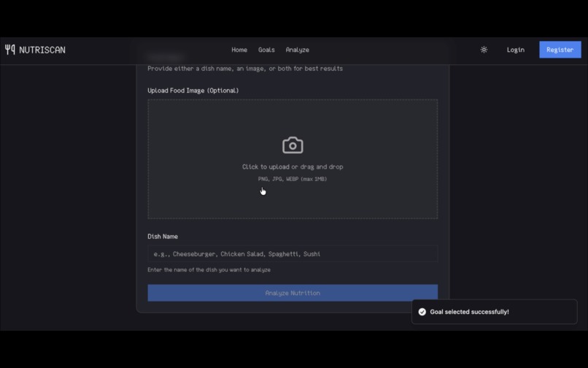The image size is (588, 368).
Task: Focus the Dish Name input field
Action: [x=293, y=254]
